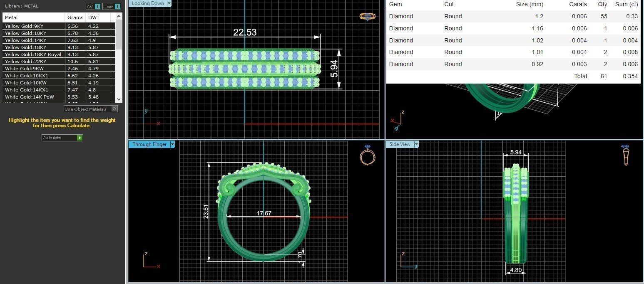Click the ring profile icon in Side View viewport
The height and width of the screenshot is (284, 644).
point(625,155)
